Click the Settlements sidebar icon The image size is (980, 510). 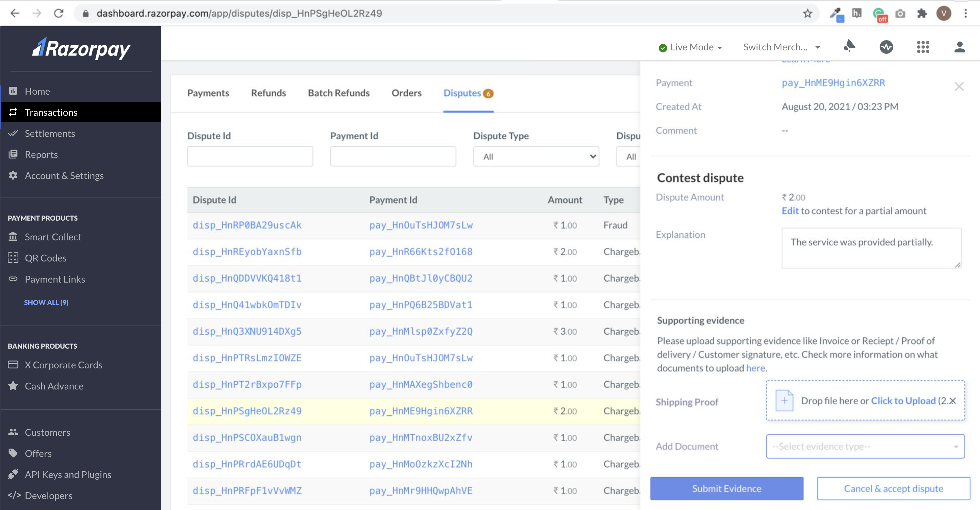click(12, 133)
